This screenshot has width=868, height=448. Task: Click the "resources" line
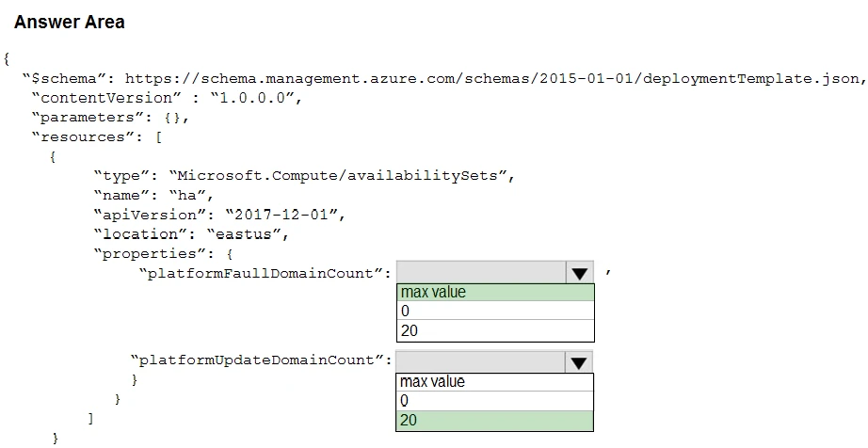tap(98, 137)
